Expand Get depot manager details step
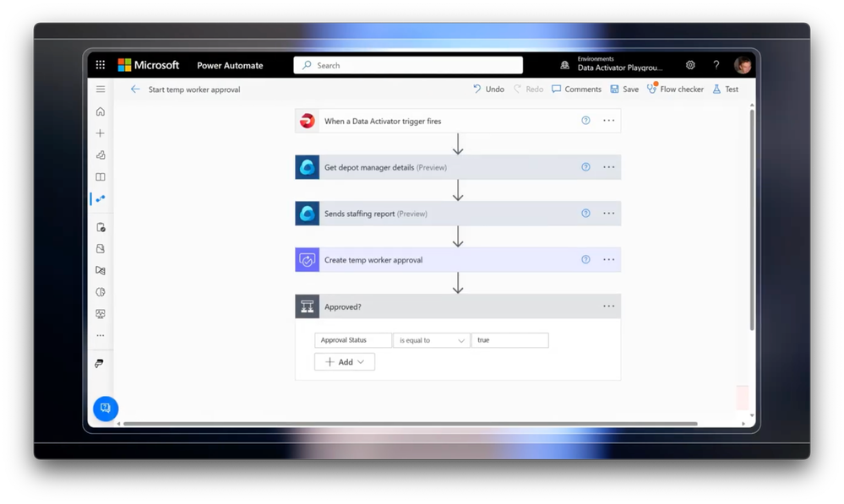Image resolution: width=844 pixels, height=504 pixels. (x=458, y=167)
